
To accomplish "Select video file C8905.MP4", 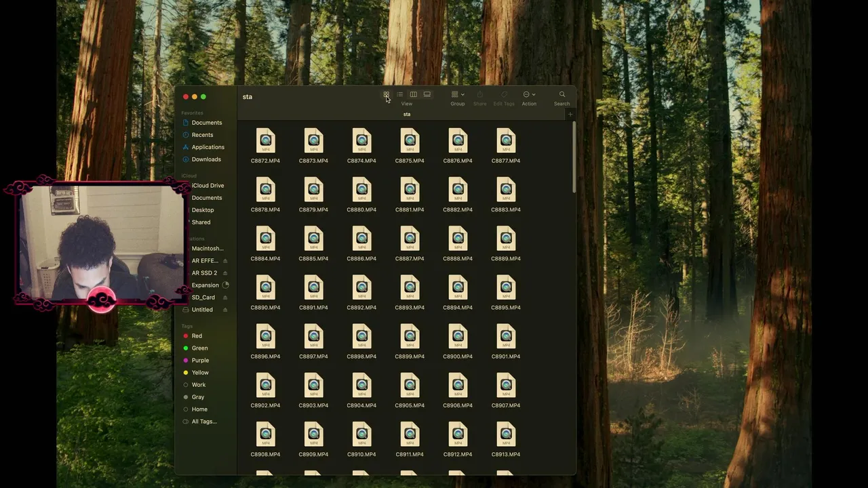I will [x=410, y=385].
